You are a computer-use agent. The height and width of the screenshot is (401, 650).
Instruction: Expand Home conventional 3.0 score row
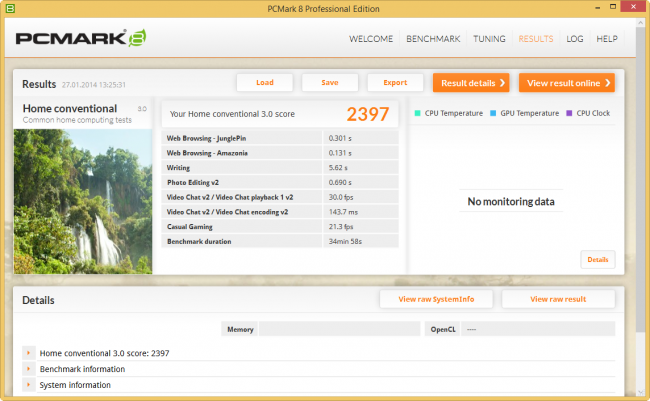[29, 353]
